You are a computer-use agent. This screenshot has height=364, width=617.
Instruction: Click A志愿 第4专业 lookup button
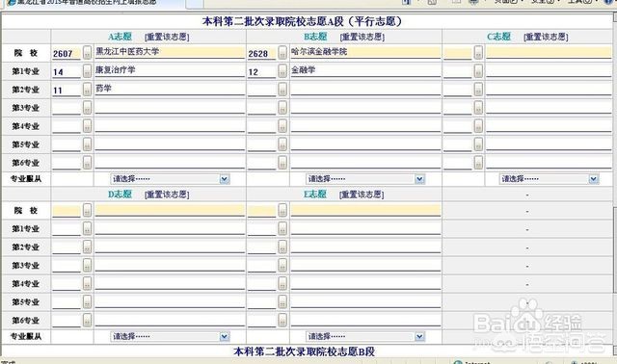click(x=87, y=126)
